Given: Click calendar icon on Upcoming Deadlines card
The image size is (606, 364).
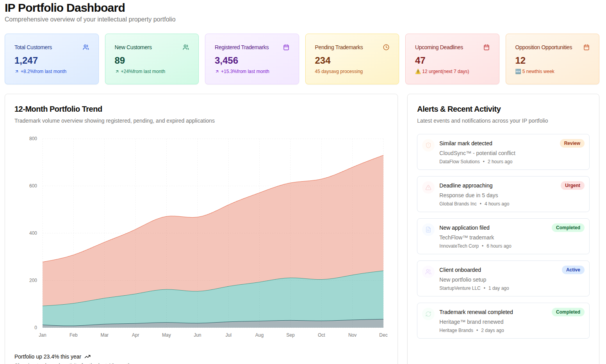Looking at the screenshot, I should pos(487,47).
